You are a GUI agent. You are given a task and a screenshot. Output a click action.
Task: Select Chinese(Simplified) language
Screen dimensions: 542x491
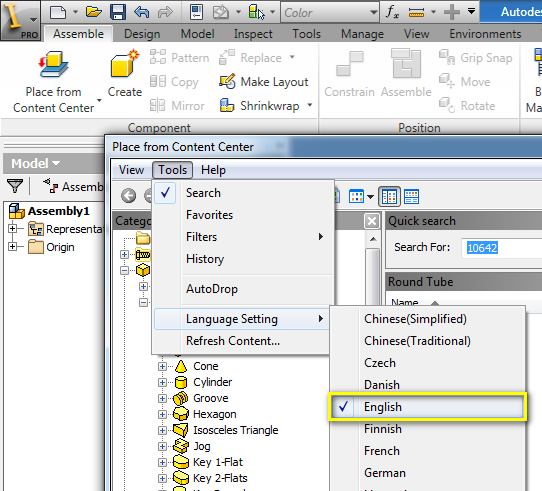(427, 318)
